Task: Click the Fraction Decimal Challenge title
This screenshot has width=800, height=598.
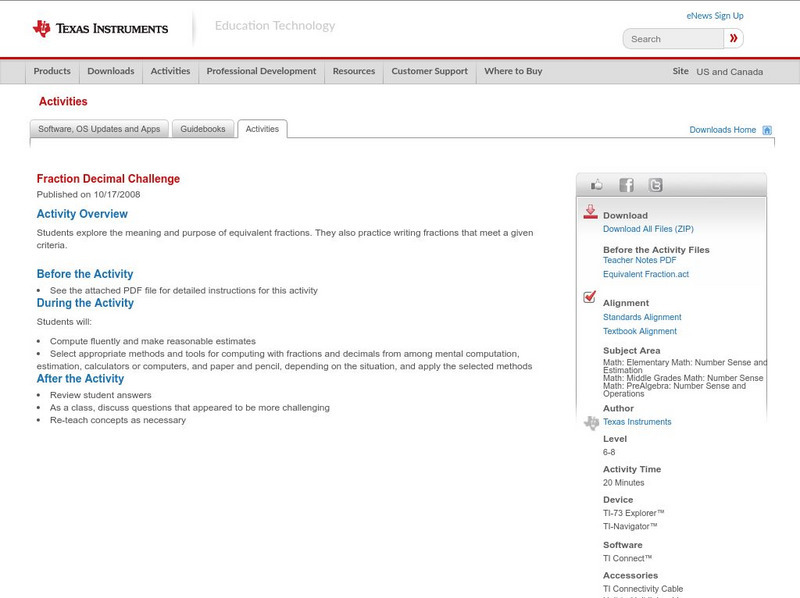Action: tap(108, 179)
